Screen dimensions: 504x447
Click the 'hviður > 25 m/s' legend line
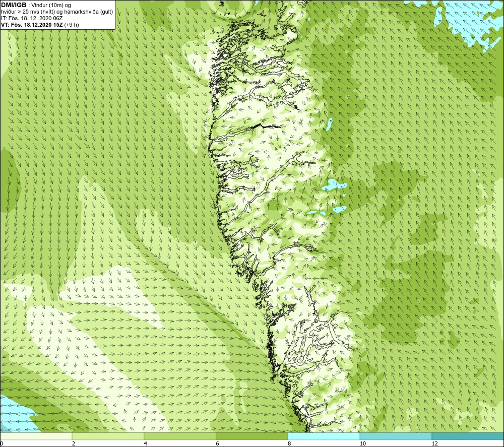[x=57, y=12]
